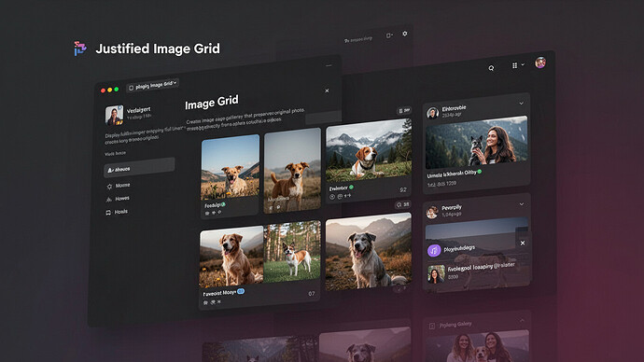Click the search magnifier icon in the right panel
This screenshot has width=644, height=362.
pos(491,68)
